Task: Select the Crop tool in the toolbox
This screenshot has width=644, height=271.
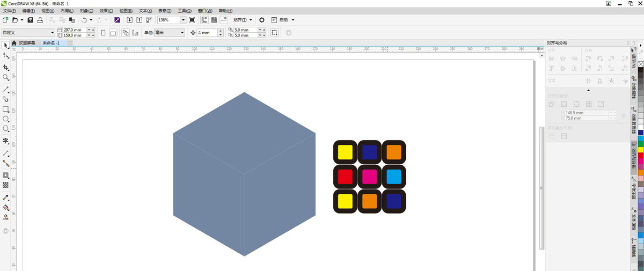Action: pyautogui.click(x=6, y=68)
